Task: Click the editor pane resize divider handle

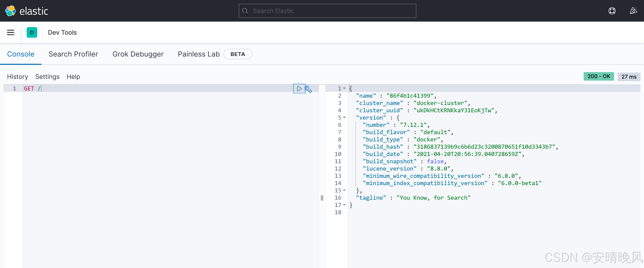Action: pyautogui.click(x=322, y=198)
